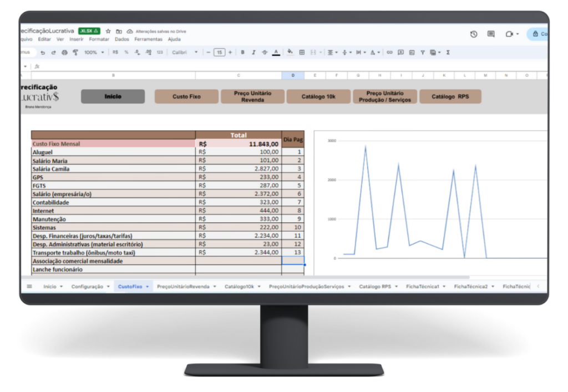Click the redo arrow icon

click(x=53, y=53)
